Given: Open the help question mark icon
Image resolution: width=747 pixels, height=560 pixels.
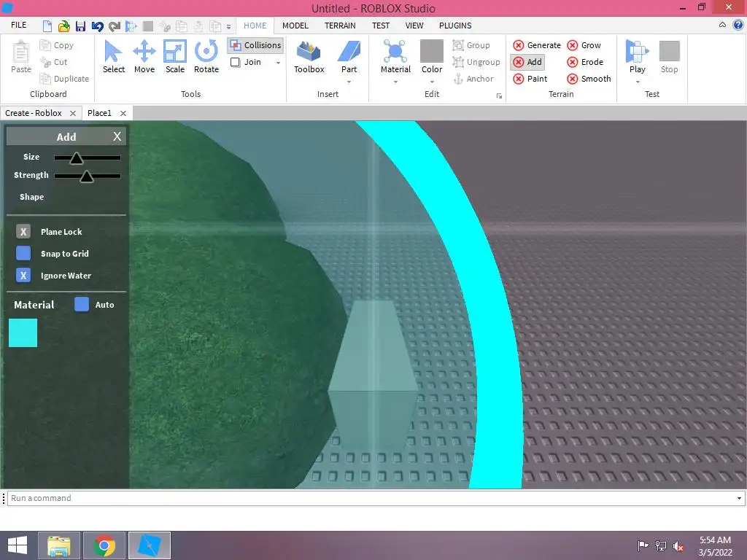Looking at the screenshot, I should (x=738, y=25).
